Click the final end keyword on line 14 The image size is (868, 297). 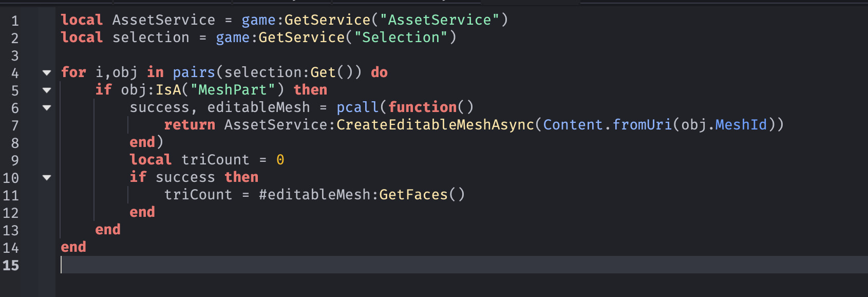[73, 247]
